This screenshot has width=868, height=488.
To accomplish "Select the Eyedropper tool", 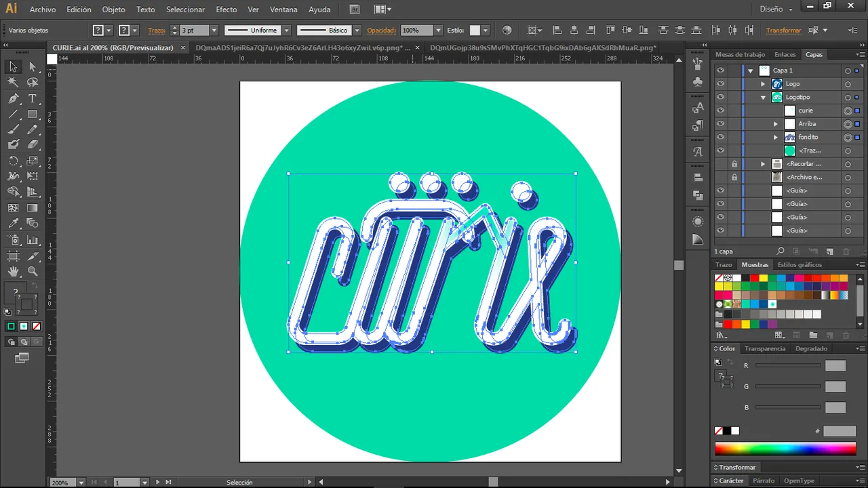I will [13, 224].
